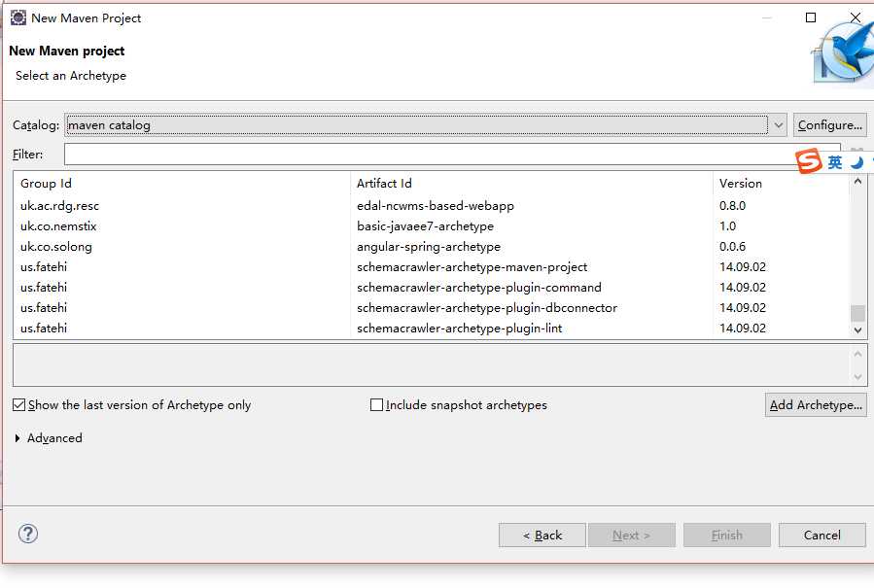Click archetype list scroll up arrow

coord(857,182)
